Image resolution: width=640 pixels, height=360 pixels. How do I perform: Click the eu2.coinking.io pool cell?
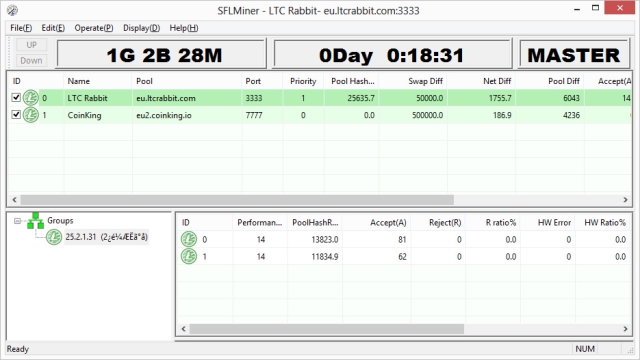[x=164, y=116]
